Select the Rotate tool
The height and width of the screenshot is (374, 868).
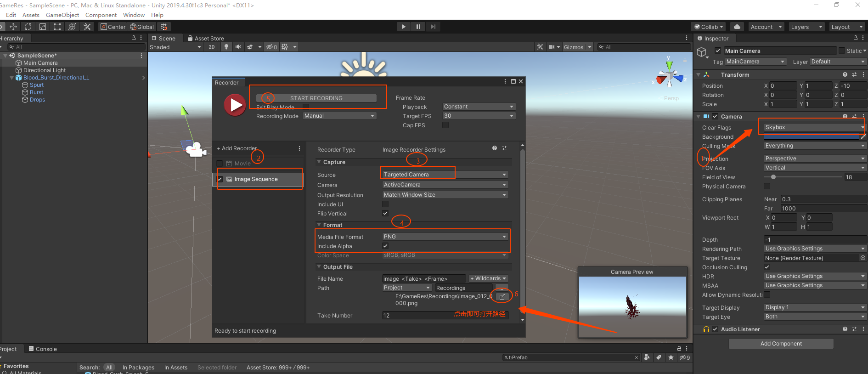pos(28,27)
